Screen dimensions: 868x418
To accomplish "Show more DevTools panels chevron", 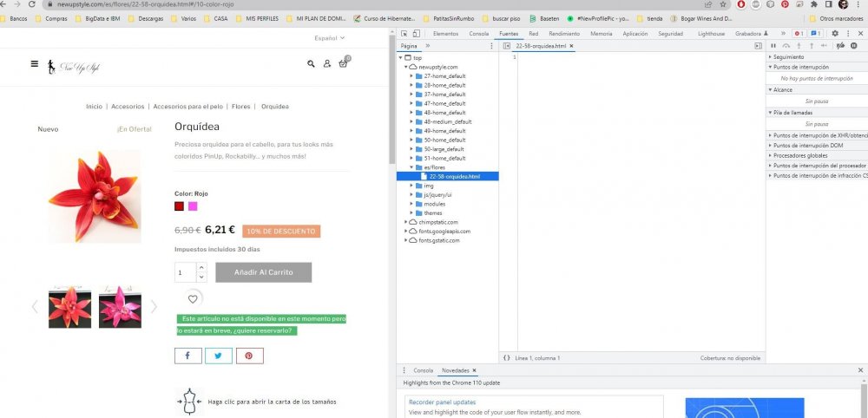I will click(783, 34).
